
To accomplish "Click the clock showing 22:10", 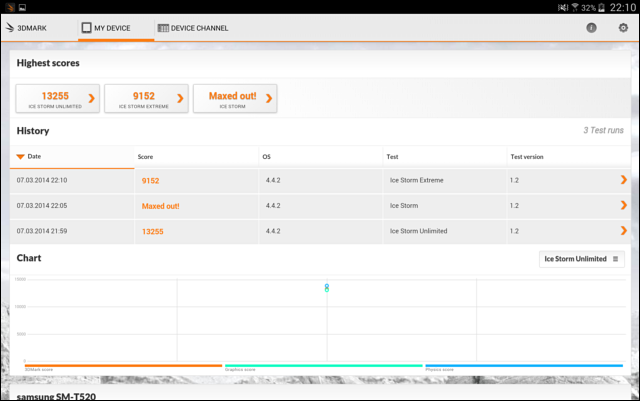I will pos(622,7).
